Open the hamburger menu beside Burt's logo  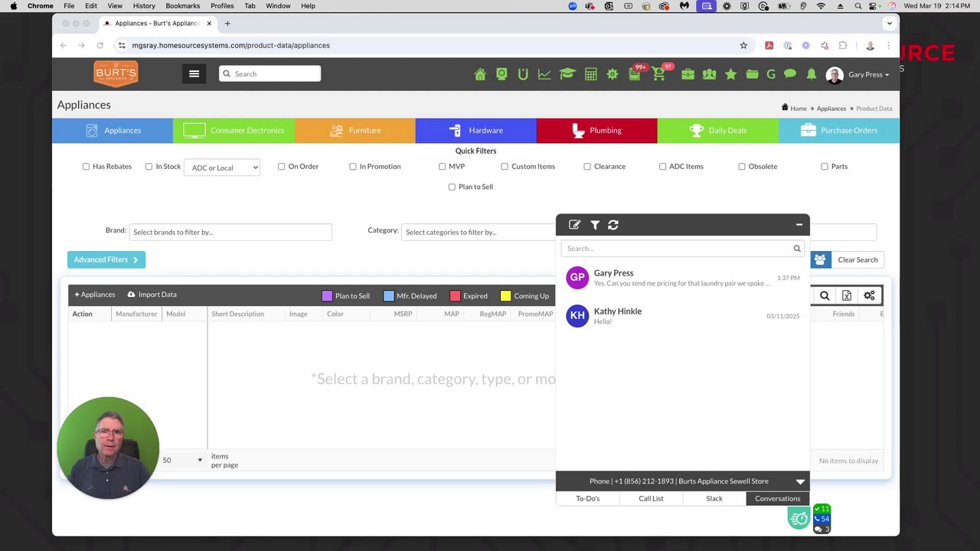pyautogui.click(x=194, y=74)
